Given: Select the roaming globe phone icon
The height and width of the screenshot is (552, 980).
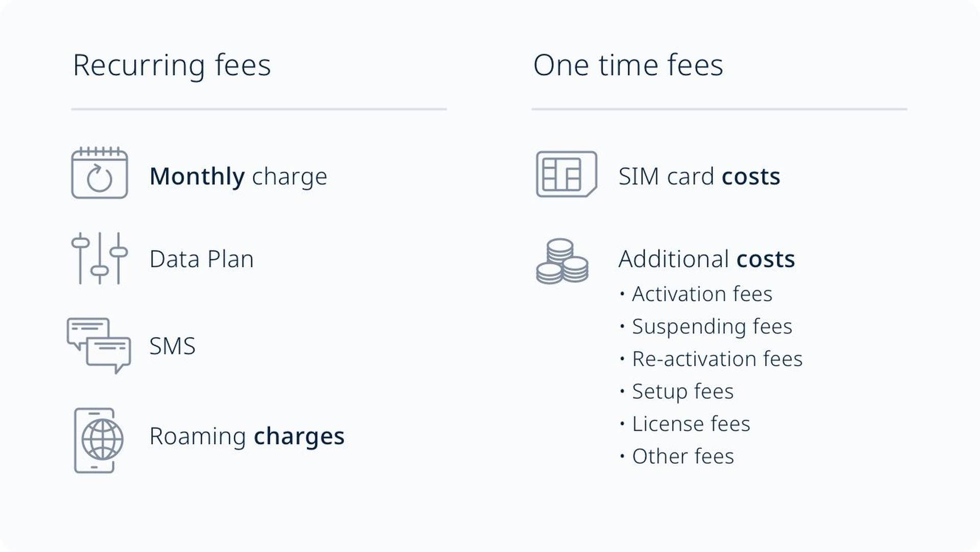Looking at the screenshot, I should pyautogui.click(x=99, y=440).
